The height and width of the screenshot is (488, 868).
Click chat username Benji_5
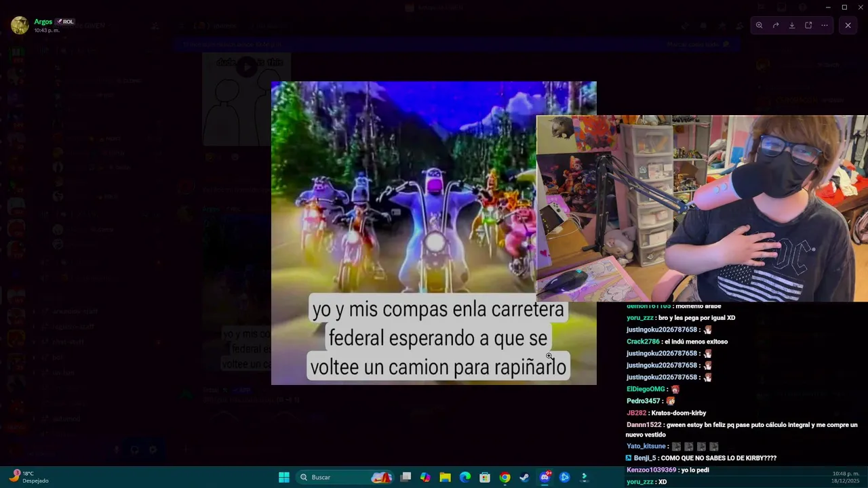(645, 458)
